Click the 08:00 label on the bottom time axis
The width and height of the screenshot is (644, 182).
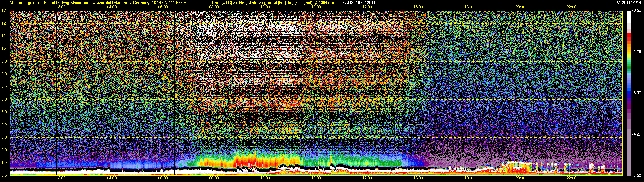point(214,178)
